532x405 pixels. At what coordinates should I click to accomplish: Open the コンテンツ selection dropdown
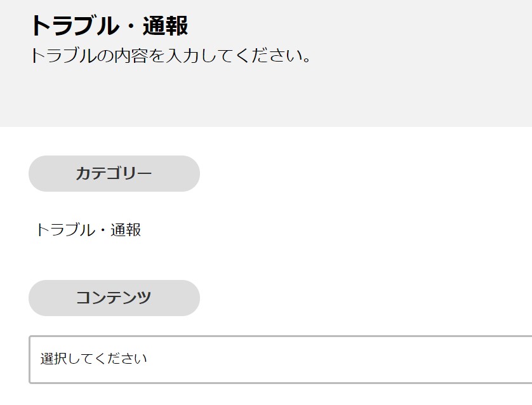click(x=279, y=359)
